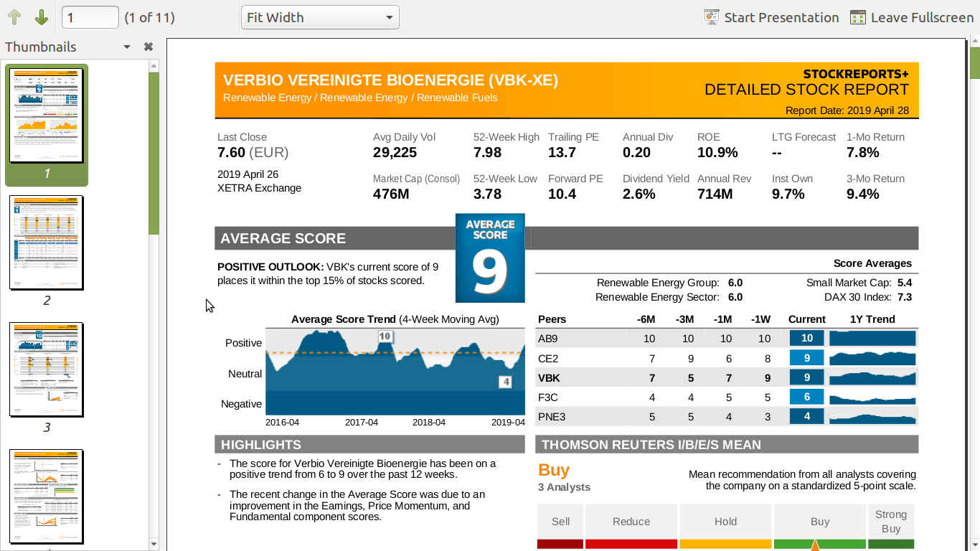Click the 'DAX 30 Index:' score line

coord(868,297)
